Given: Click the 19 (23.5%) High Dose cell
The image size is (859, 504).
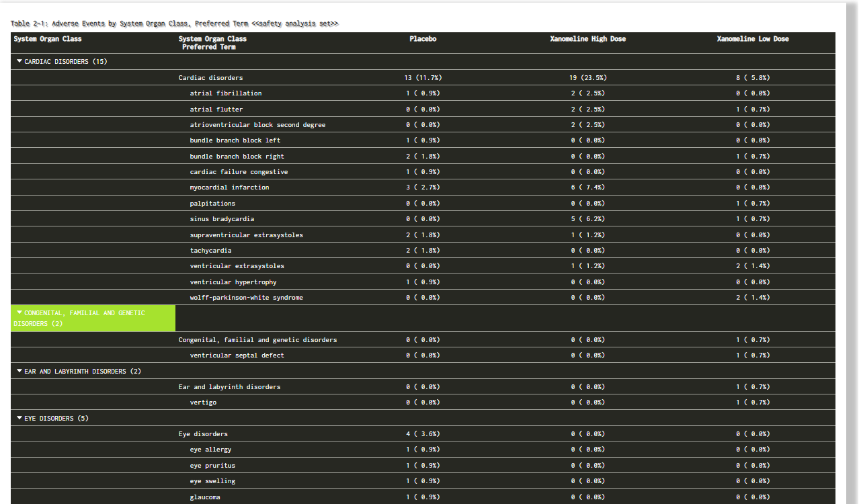Looking at the screenshot, I should (x=588, y=78).
